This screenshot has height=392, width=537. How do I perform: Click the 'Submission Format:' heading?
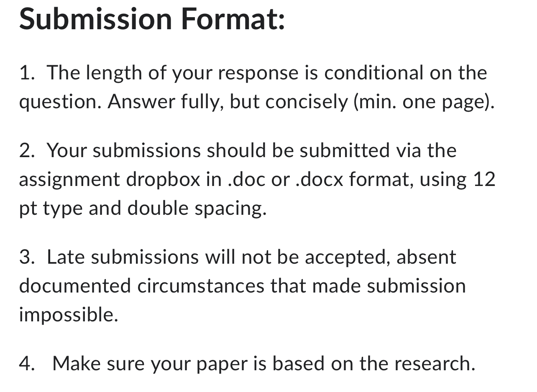click(x=152, y=19)
